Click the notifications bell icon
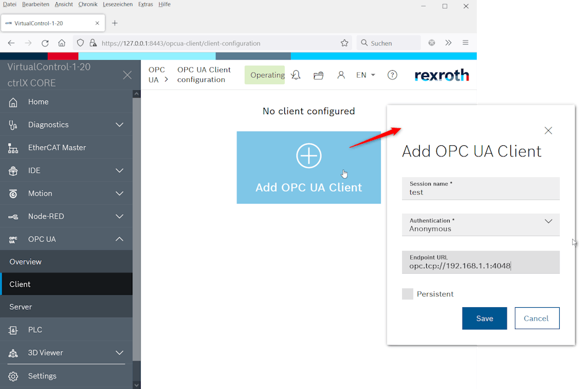Image resolution: width=588 pixels, height=389 pixels. (296, 75)
